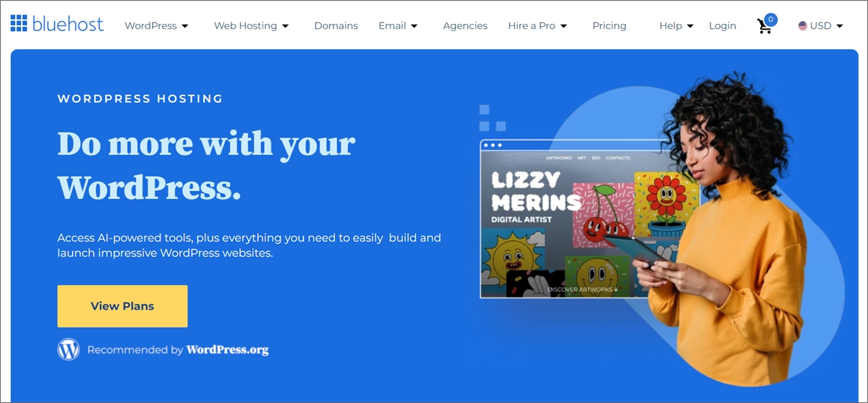Click the Login link
The height and width of the screenshot is (403, 868).
click(x=722, y=25)
